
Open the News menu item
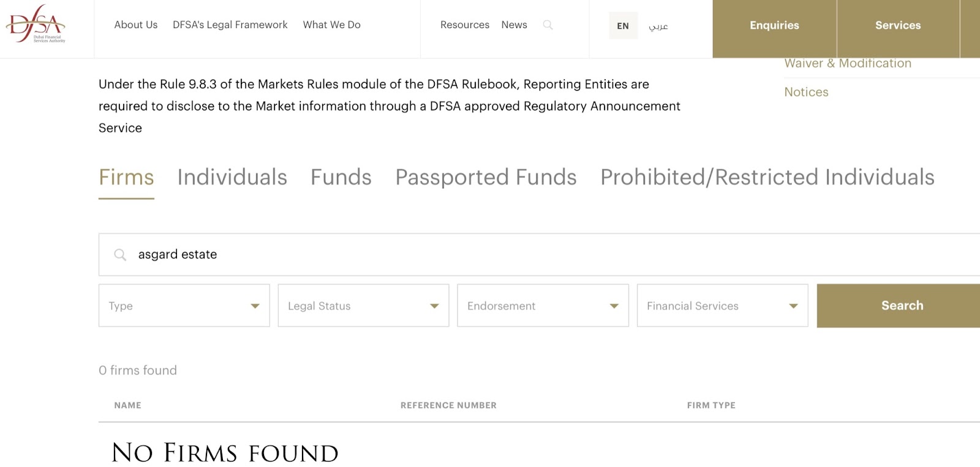pyautogui.click(x=514, y=25)
